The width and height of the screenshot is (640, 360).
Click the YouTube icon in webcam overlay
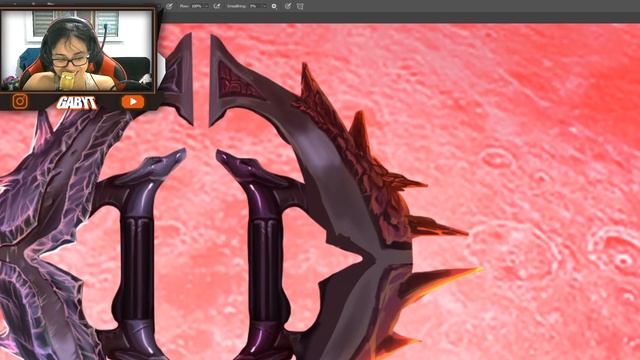pos(133,102)
